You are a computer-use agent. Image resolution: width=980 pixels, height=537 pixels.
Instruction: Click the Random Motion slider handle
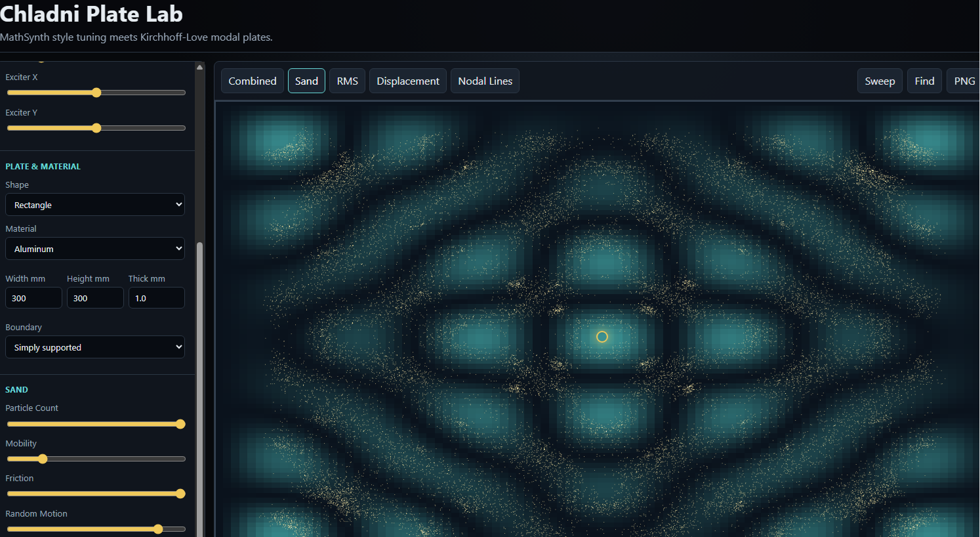coord(158,529)
